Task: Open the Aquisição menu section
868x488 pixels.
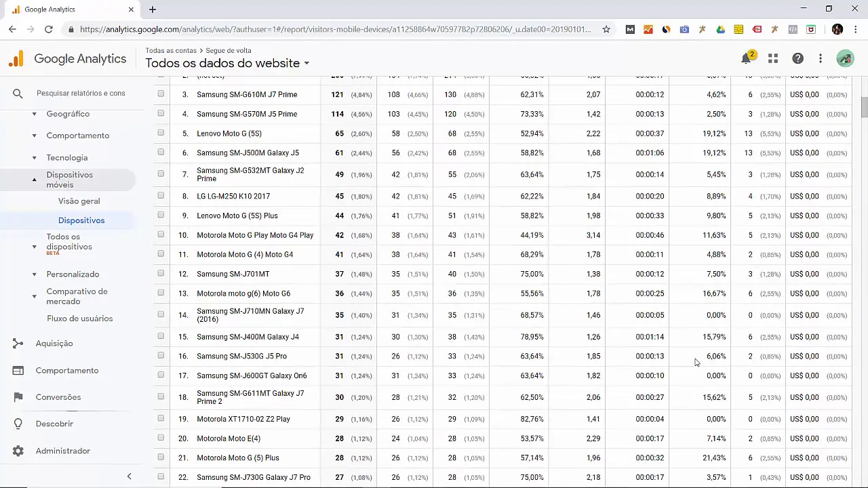Action: (x=54, y=344)
